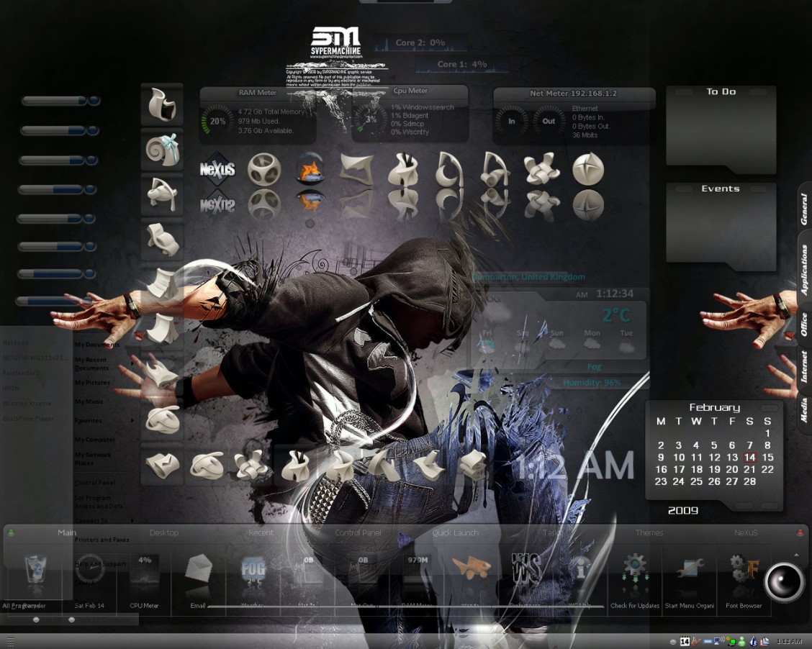
Task: Click the taskbar clock showing 1:12 AM
Action: coord(789,641)
